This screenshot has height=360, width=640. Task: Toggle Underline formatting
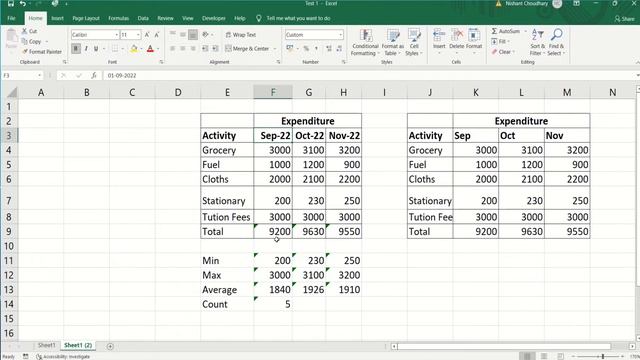click(x=96, y=49)
